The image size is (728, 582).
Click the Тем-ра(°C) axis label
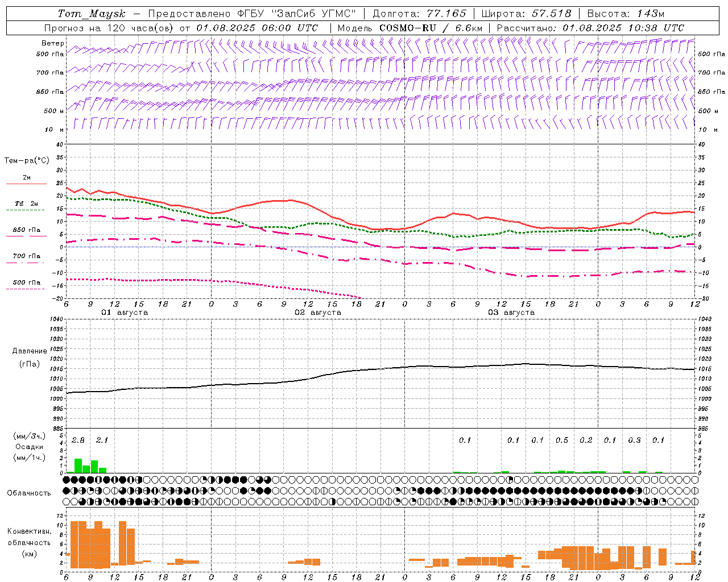(27, 161)
